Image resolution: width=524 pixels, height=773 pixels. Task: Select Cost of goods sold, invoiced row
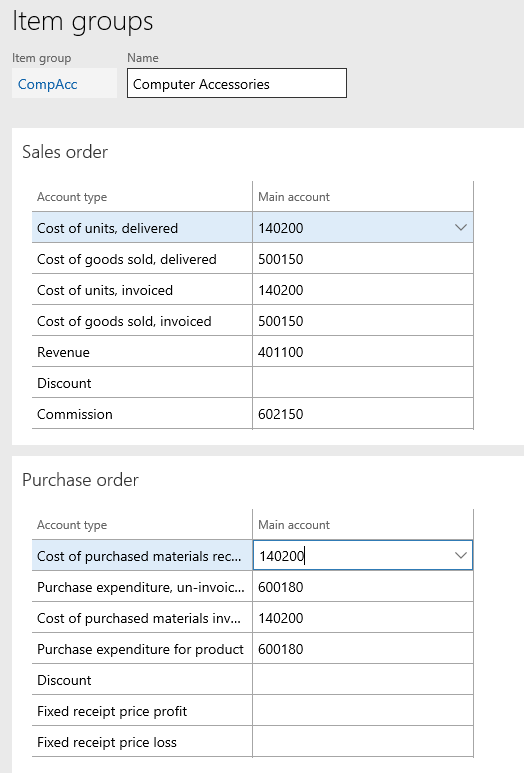(x=252, y=321)
